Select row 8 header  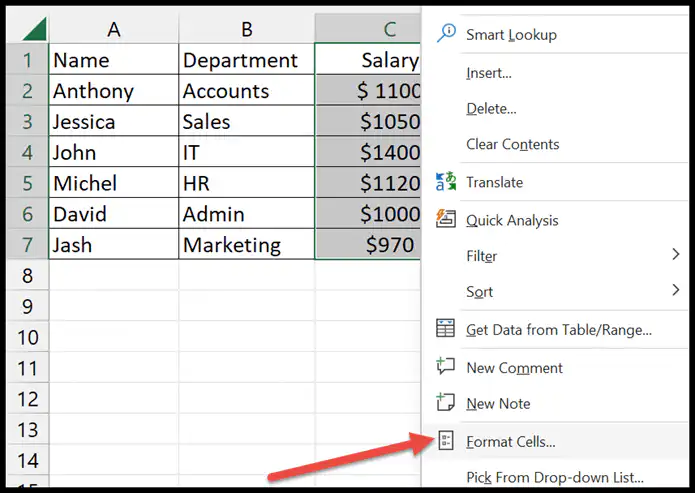coord(27,275)
